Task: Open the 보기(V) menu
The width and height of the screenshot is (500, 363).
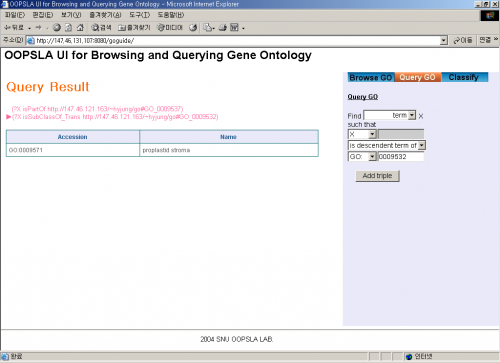Action: pos(71,15)
